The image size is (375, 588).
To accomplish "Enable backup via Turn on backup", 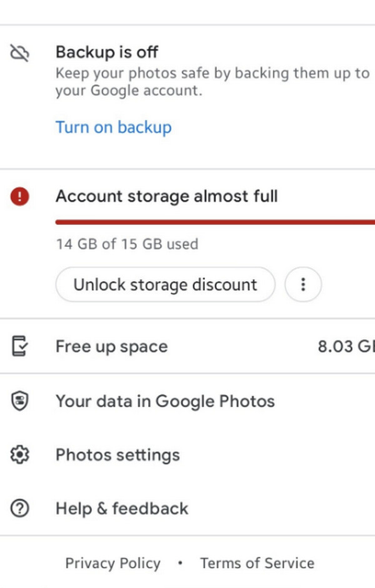I will pos(113,127).
